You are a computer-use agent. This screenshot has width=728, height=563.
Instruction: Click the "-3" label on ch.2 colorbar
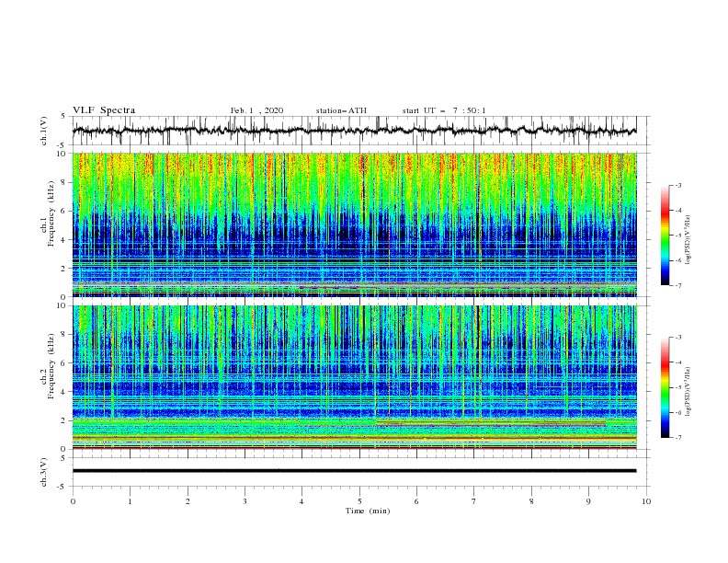pos(677,338)
